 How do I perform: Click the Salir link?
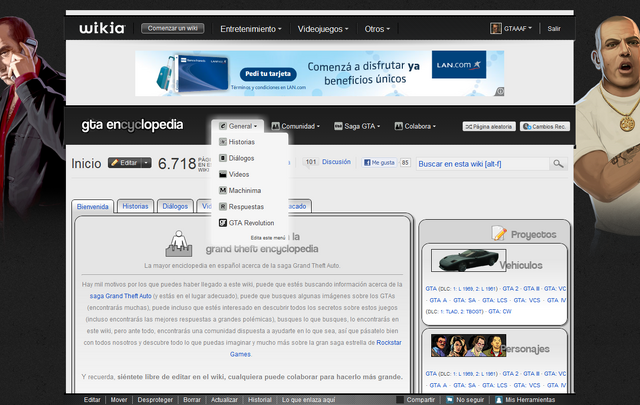pyautogui.click(x=554, y=29)
